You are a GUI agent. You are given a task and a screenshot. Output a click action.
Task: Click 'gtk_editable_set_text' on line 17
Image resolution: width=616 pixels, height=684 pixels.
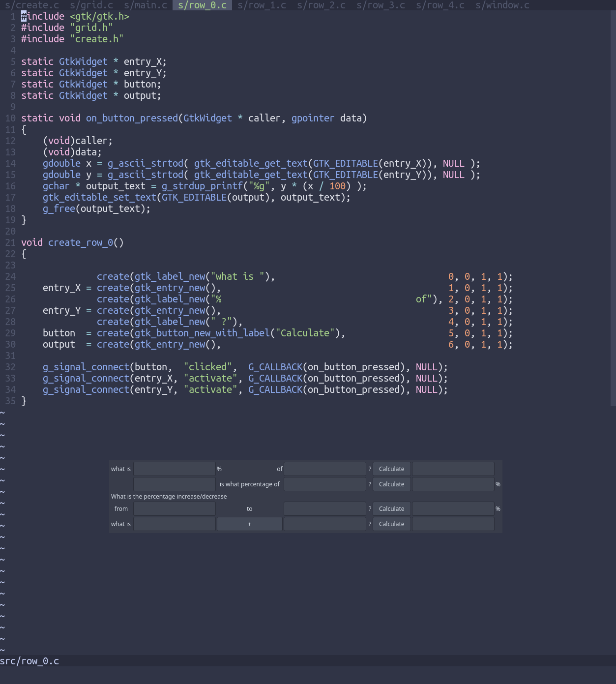coord(99,197)
